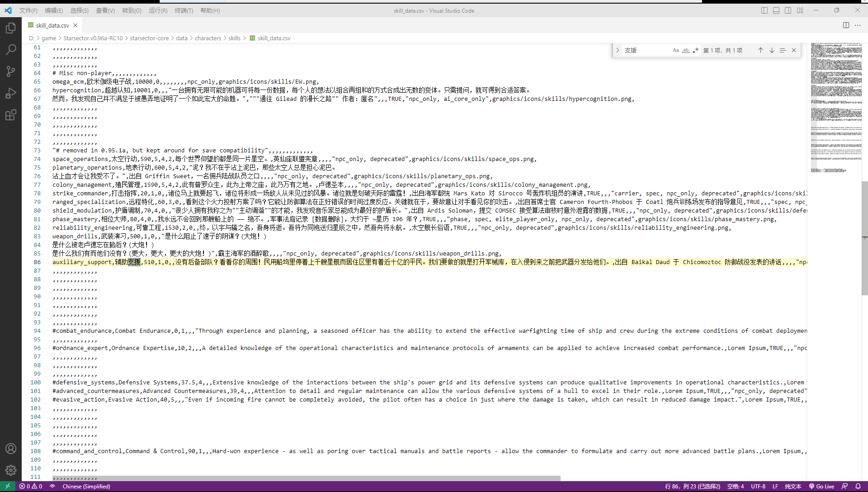Toggle Use Regular Expression in find
The height and width of the screenshot is (492, 868).
pyautogui.click(x=695, y=50)
